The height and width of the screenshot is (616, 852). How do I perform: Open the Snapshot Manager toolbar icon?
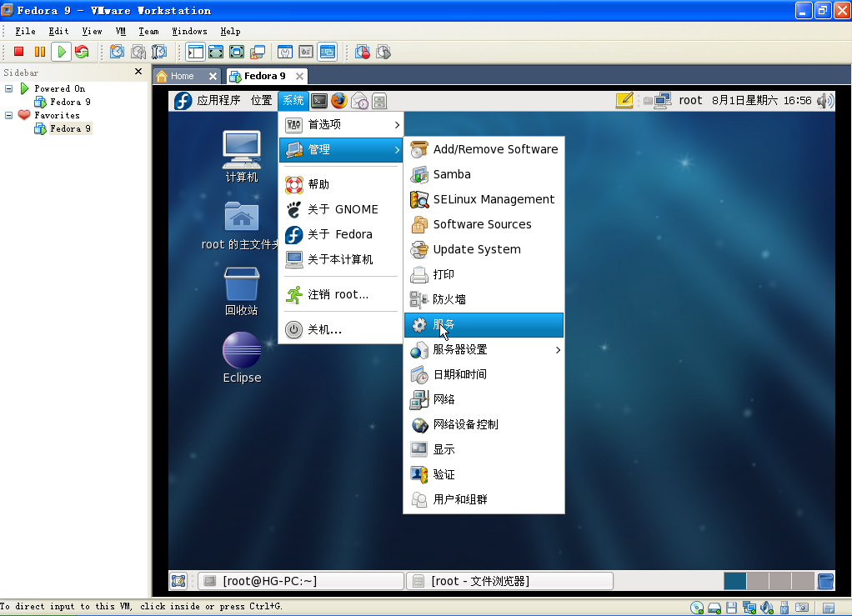click(x=158, y=52)
